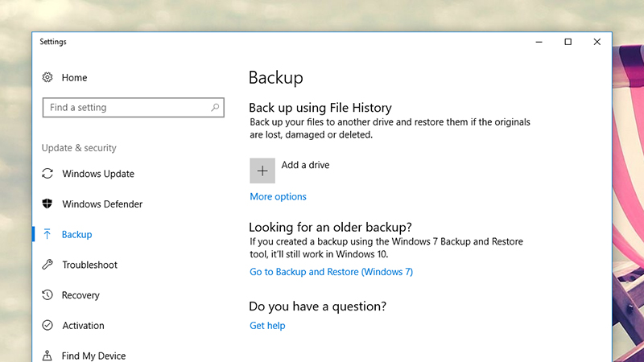Click the Home gear icon
The height and width of the screenshot is (362, 644).
(x=47, y=77)
